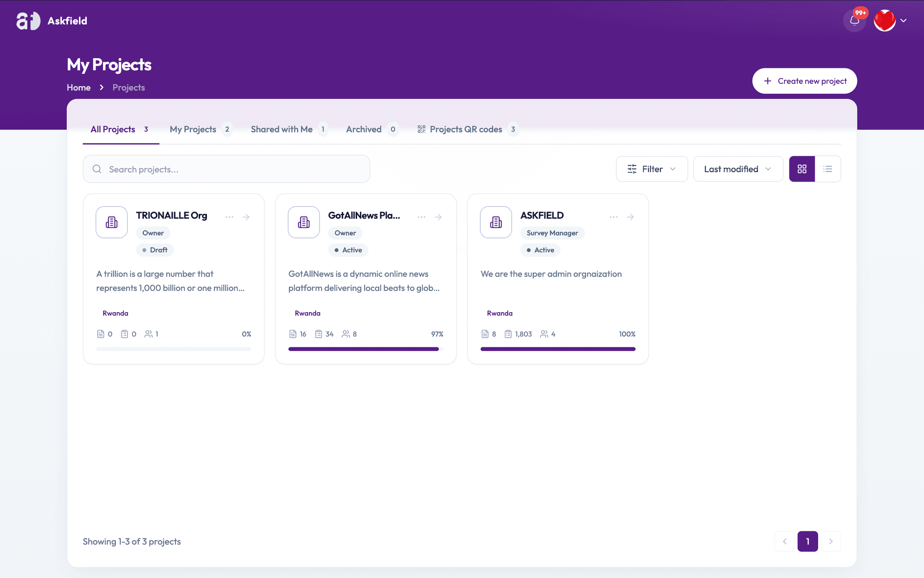Open ASKFIELD project via arrow icon
Screen dimensions: 924x578
pos(630,217)
